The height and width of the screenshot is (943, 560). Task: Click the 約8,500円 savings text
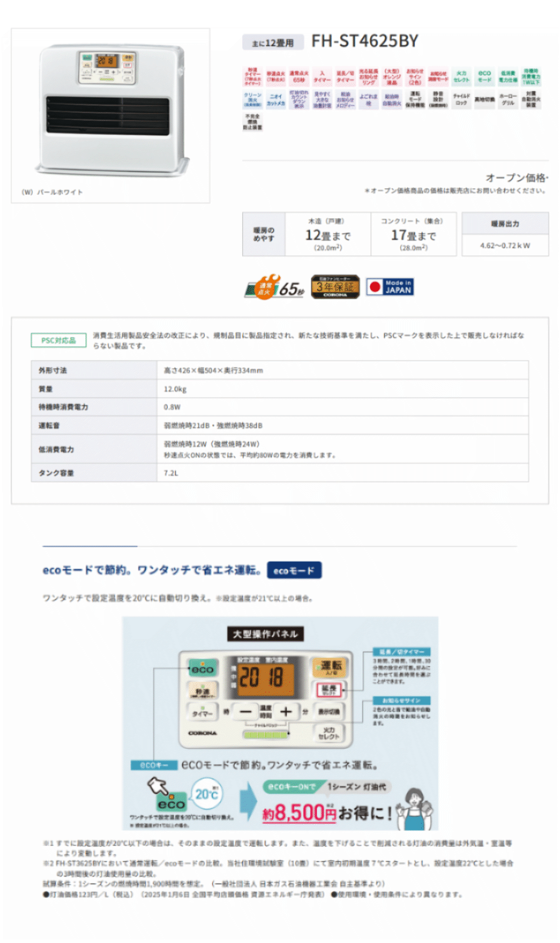pos(299,813)
